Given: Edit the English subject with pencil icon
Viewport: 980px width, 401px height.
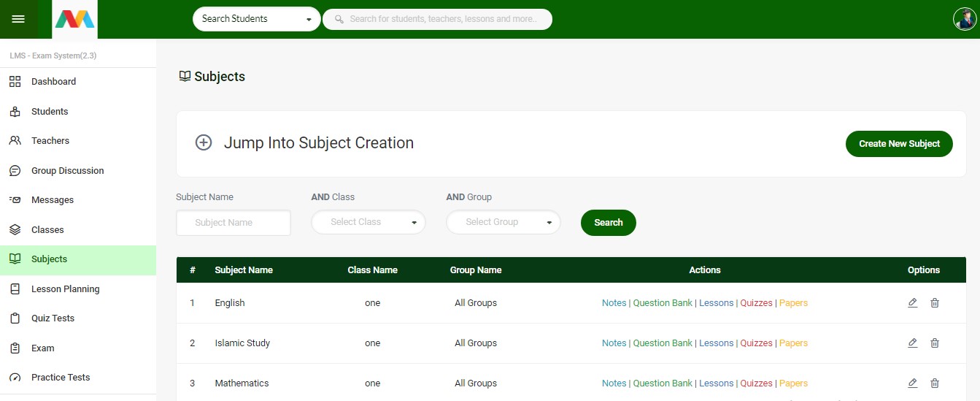Looking at the screenshot, I should [x=912, y=303].
